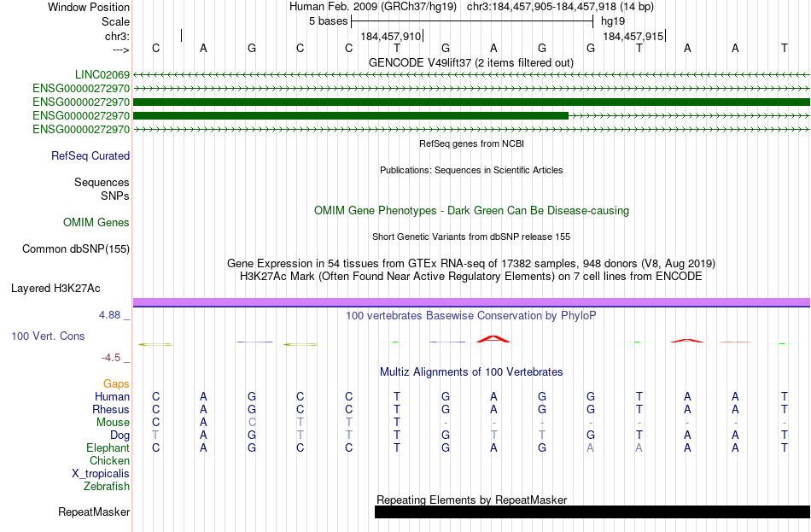Open the RefSeq Curated track label

tap(90, 155)
